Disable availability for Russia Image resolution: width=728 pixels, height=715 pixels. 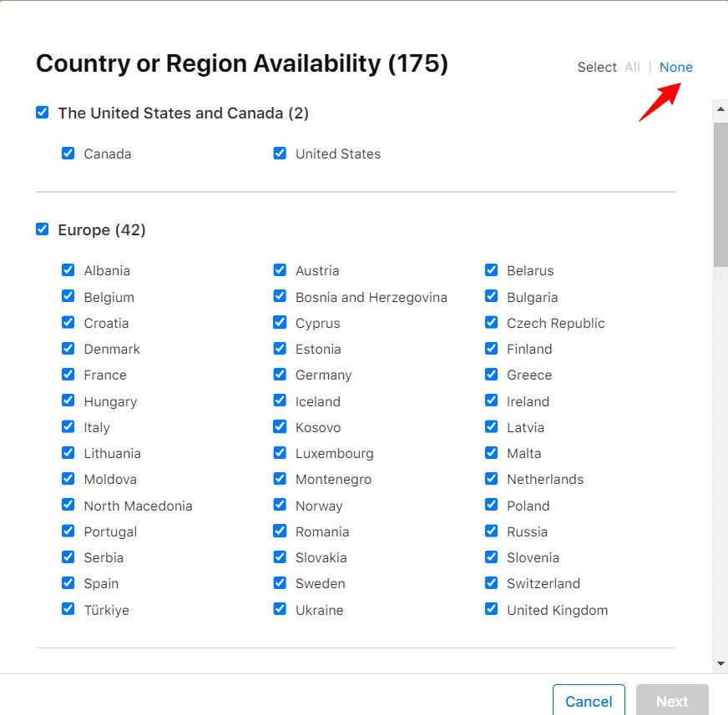click(x=491, y=531)
